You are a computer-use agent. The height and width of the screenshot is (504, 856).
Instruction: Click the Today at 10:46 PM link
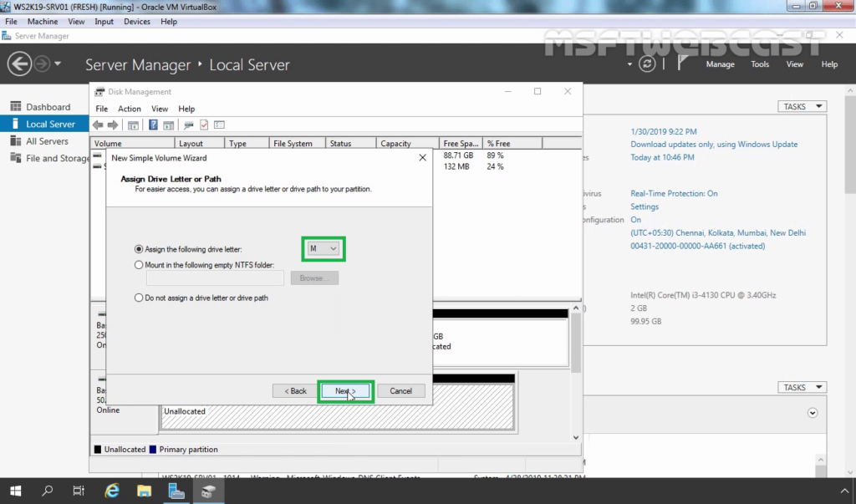(x=662, y=157)
